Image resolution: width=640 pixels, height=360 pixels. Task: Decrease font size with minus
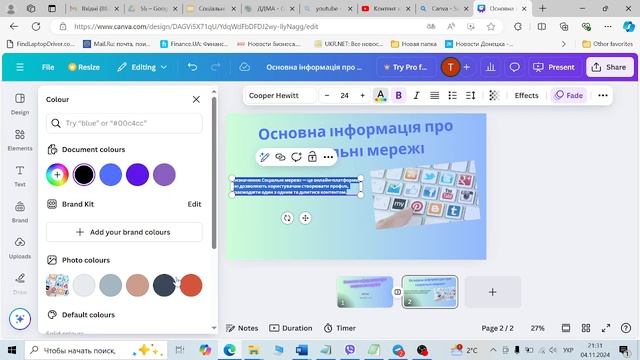coord(327,95)
